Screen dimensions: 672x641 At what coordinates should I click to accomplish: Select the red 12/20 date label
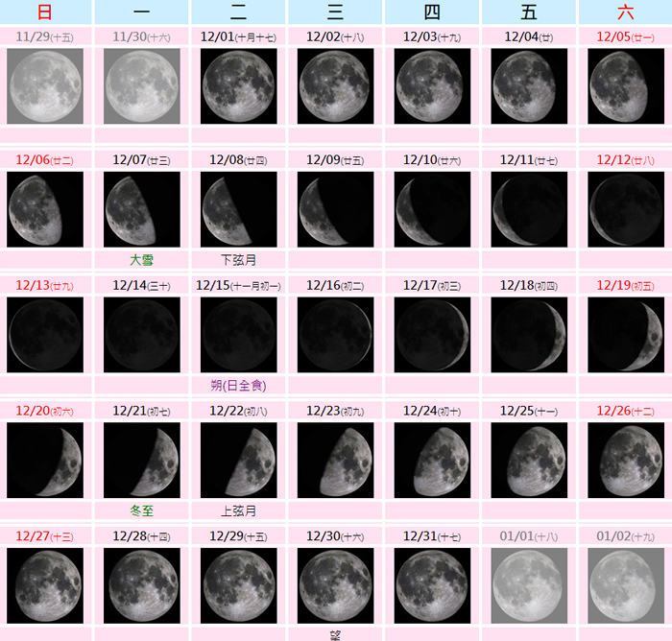(x=44, y=411)
